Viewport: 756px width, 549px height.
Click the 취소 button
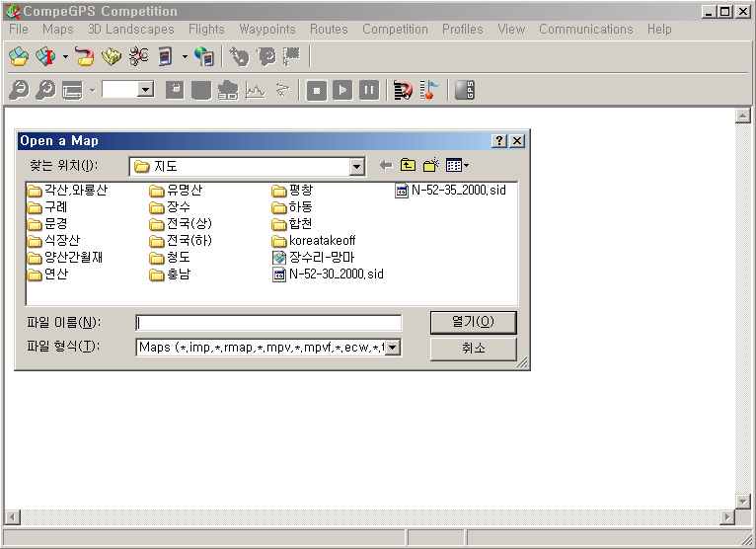click(473, 349)
